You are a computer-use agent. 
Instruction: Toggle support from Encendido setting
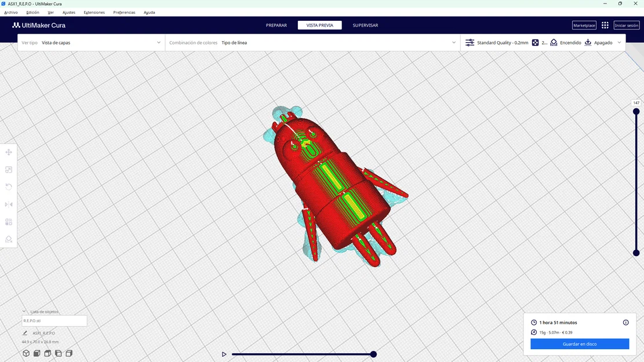[566, 42]
